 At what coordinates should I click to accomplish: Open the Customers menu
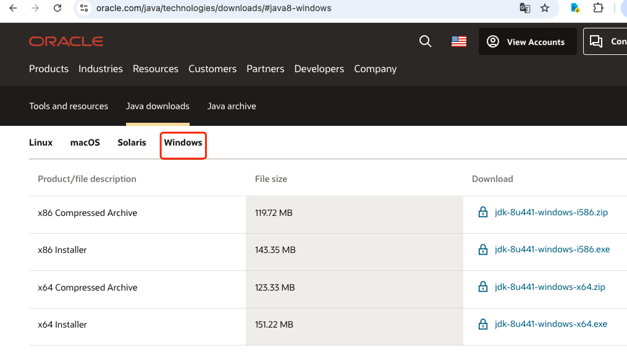point(213,68)
